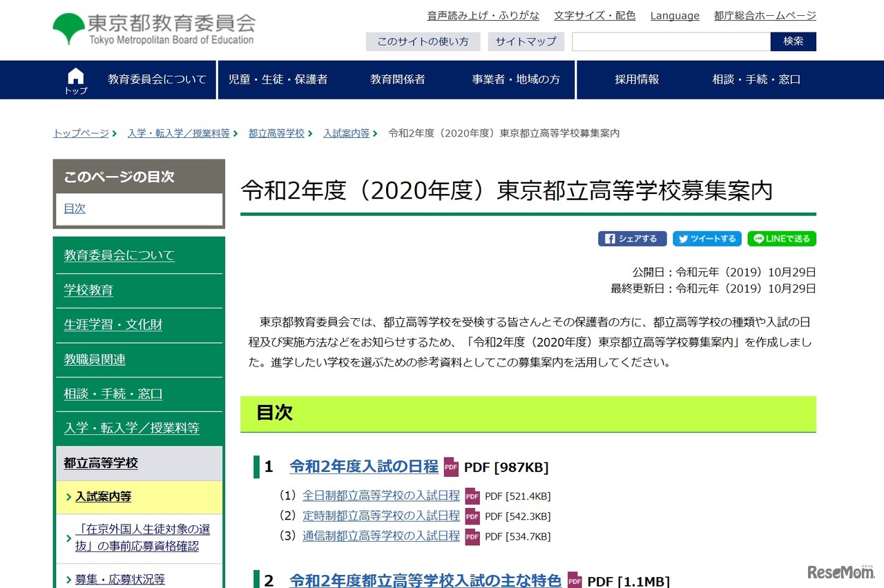Open the PDF icon beside 令和2年度入試の日程
The image size is (884, 588).
coord(451,467)
